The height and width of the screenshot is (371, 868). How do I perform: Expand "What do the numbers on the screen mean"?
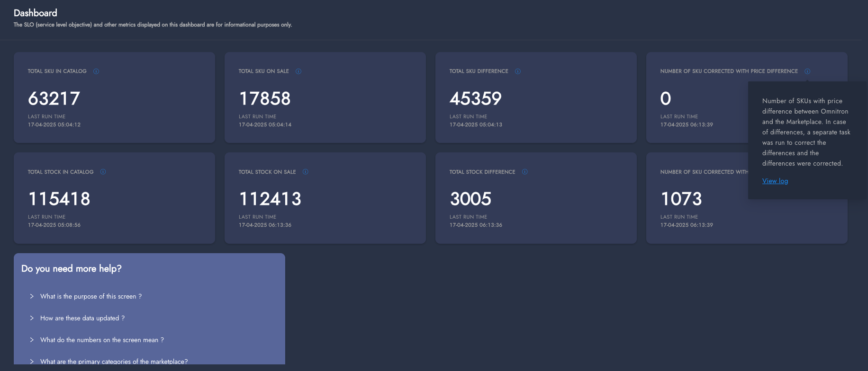[101, 340]
